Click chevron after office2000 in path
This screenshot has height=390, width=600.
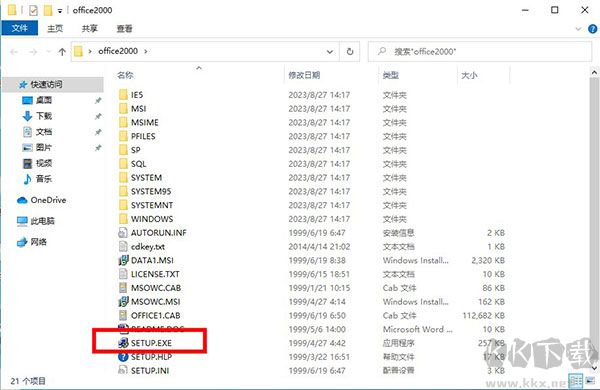(146, 51)
